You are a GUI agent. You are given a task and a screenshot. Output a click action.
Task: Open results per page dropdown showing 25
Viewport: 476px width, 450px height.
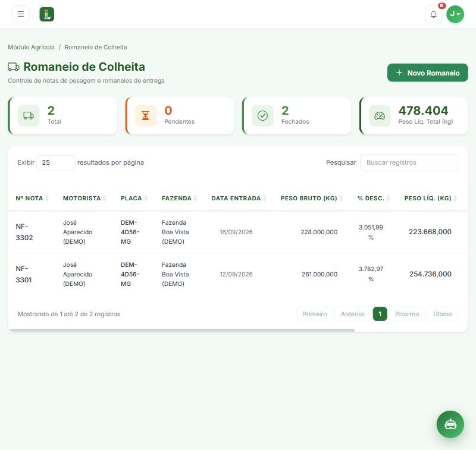pyautogui.click(x=55, y=162)
